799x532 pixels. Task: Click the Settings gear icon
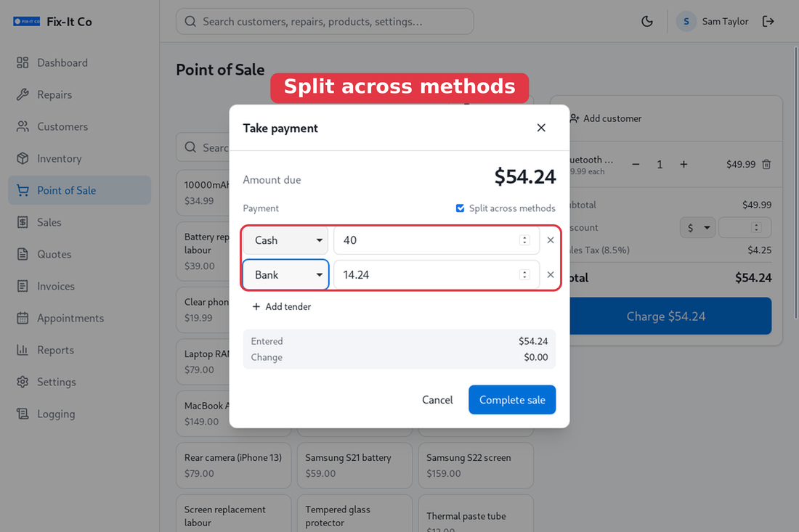coord(23,382)
